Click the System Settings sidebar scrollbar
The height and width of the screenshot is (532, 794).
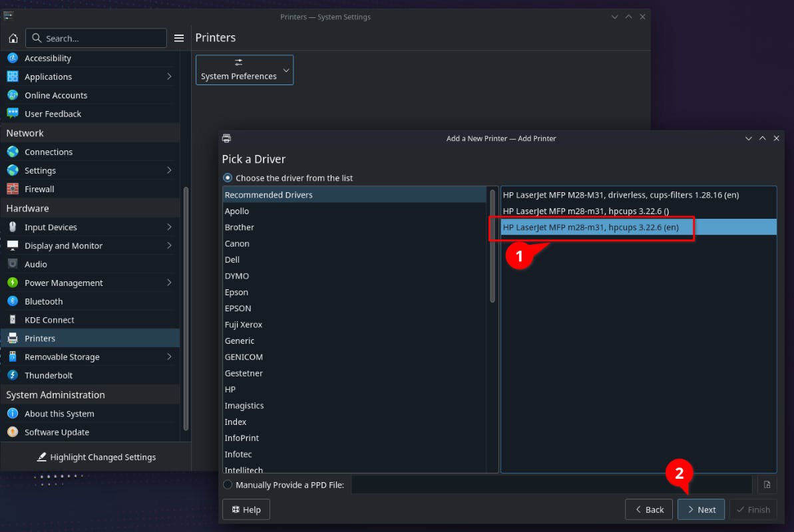pos(186,309)
